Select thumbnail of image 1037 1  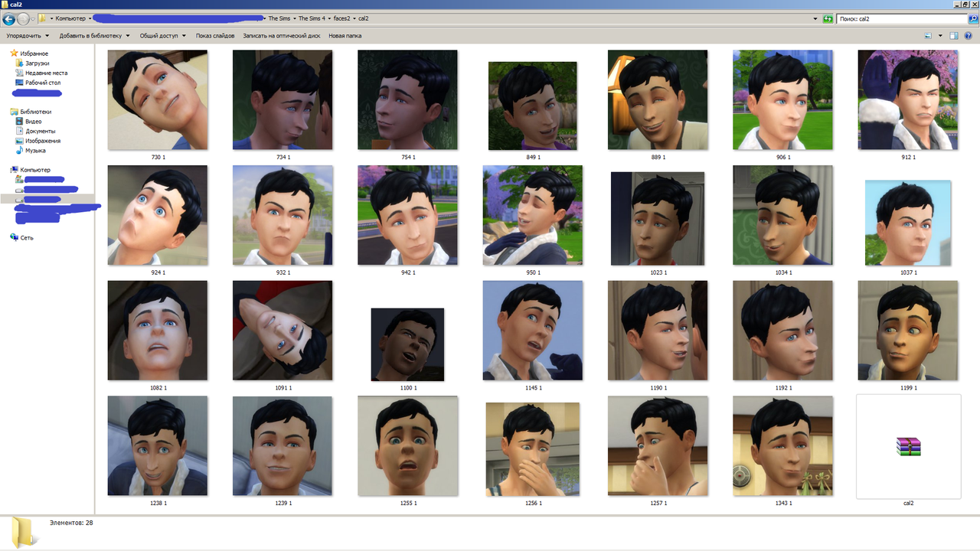[x=908, y=223]
